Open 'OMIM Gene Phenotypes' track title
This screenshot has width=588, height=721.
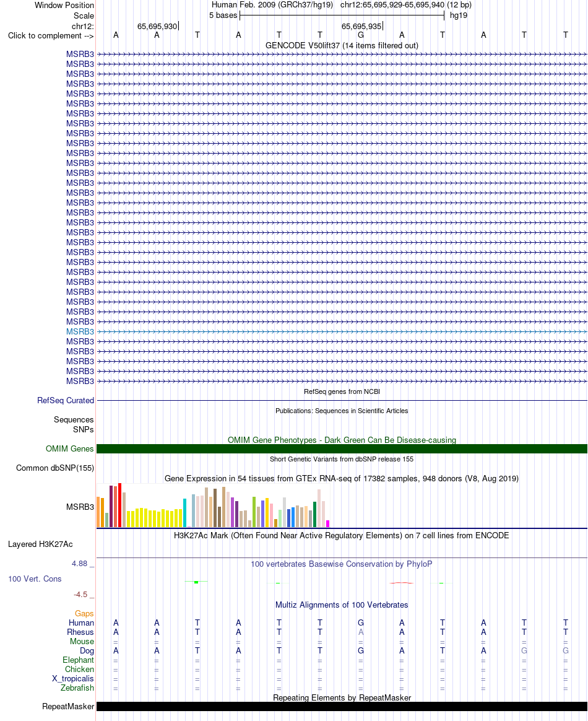pos(342,440)
